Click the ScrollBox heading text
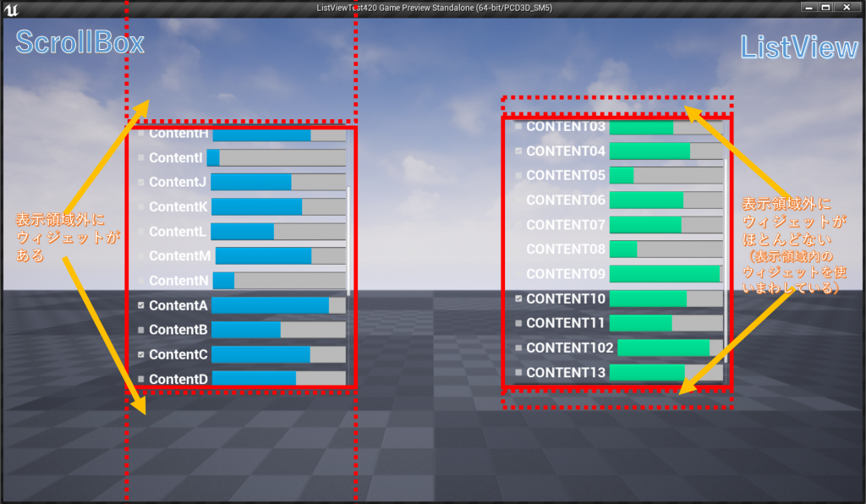 (x=80, y=42)
